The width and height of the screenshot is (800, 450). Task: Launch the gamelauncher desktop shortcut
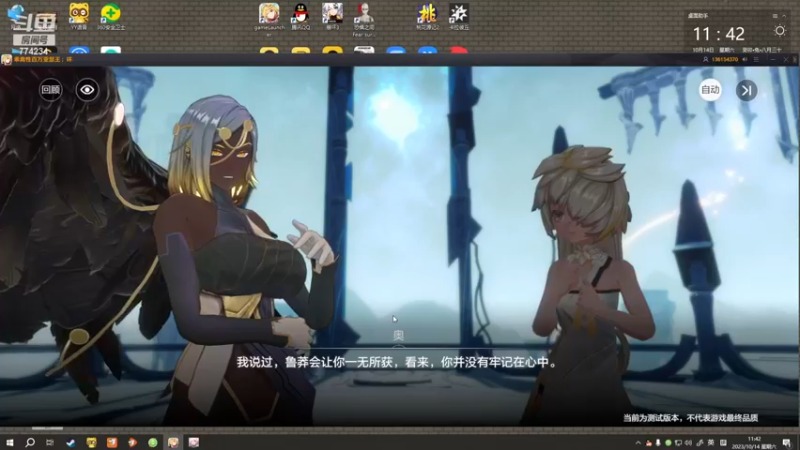[x=269, y=19]
